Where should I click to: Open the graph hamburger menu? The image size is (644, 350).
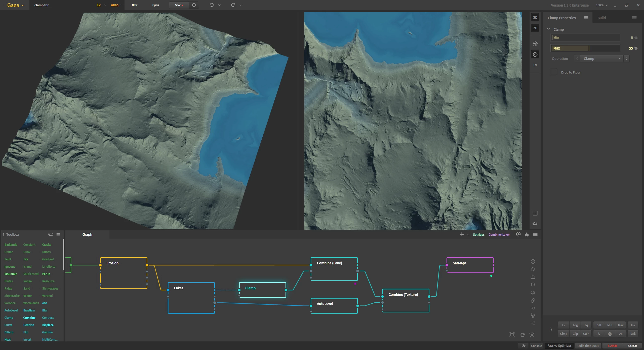pyautogui.click(x=535, y=234)
